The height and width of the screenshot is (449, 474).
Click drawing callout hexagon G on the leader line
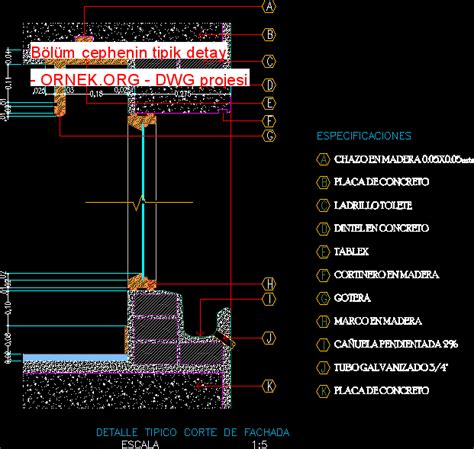coord(269,136)
